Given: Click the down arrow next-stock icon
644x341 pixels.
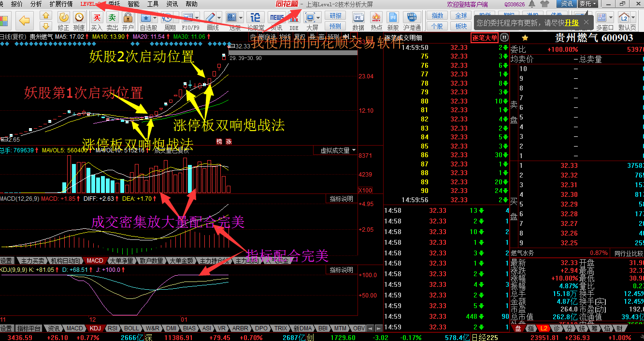Looking at the screenshot, I should (46, 25).
